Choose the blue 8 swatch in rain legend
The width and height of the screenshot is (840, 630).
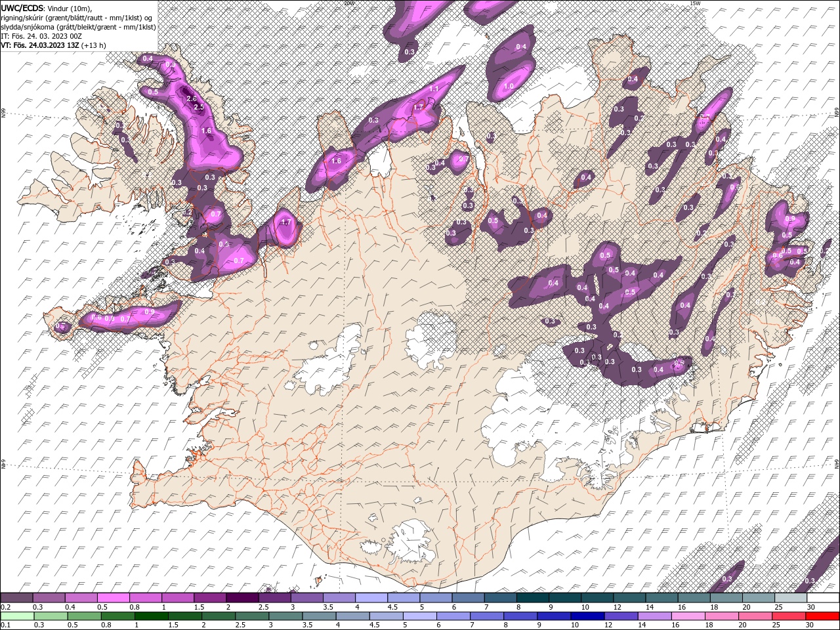pos(520,616)
